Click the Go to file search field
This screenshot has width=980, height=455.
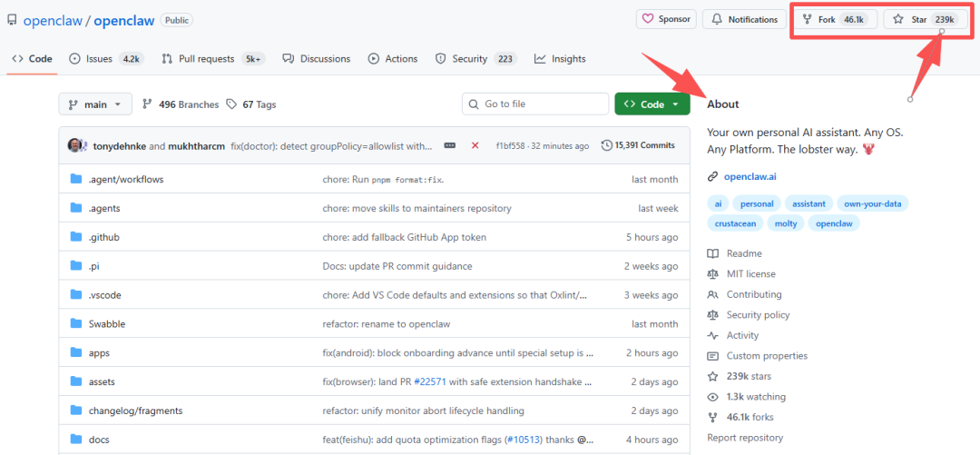(535, 104)
